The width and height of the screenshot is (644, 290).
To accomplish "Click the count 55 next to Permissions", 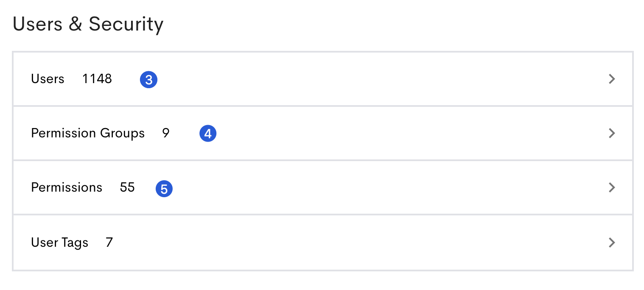I will [126, 187].
